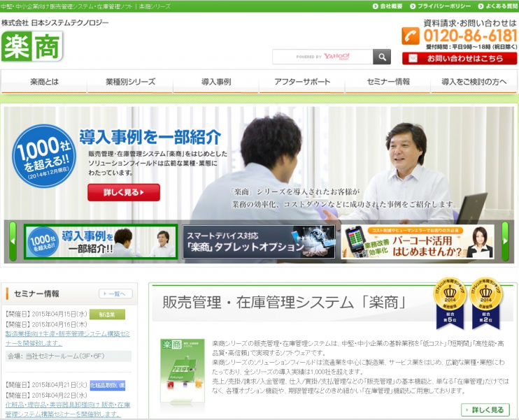Viewport: 519px width, 420px height.
Task: Click the セミナー情報 sidebar heading
Action: click(x=37, y=294)
